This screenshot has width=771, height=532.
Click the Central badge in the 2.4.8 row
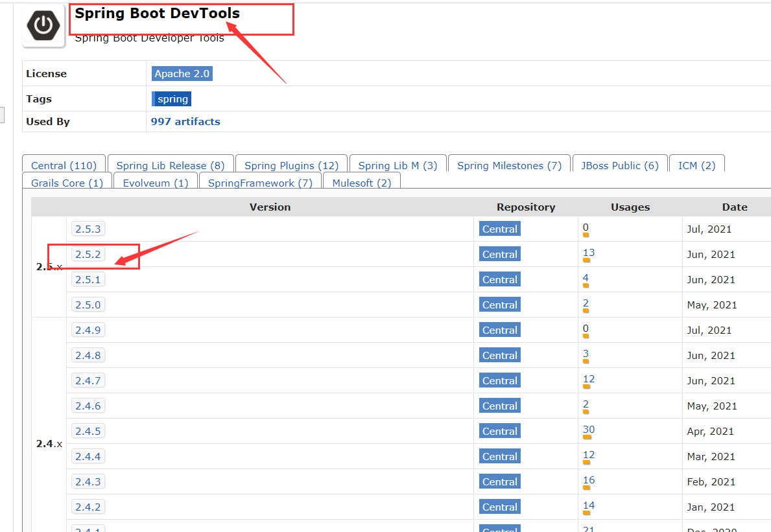(499, 355)
